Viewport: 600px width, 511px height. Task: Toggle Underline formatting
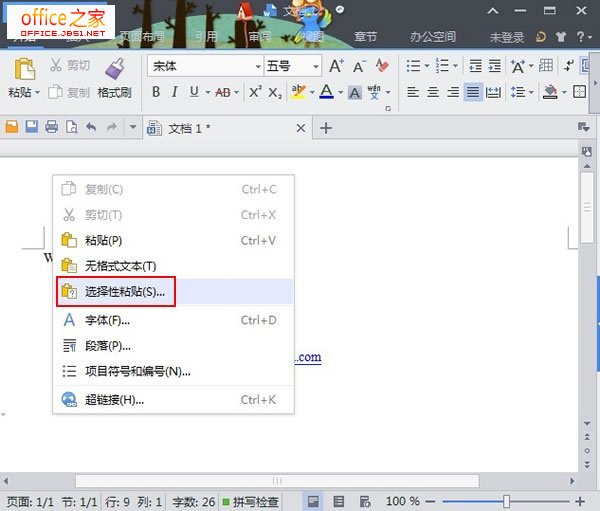pos(194,92)
